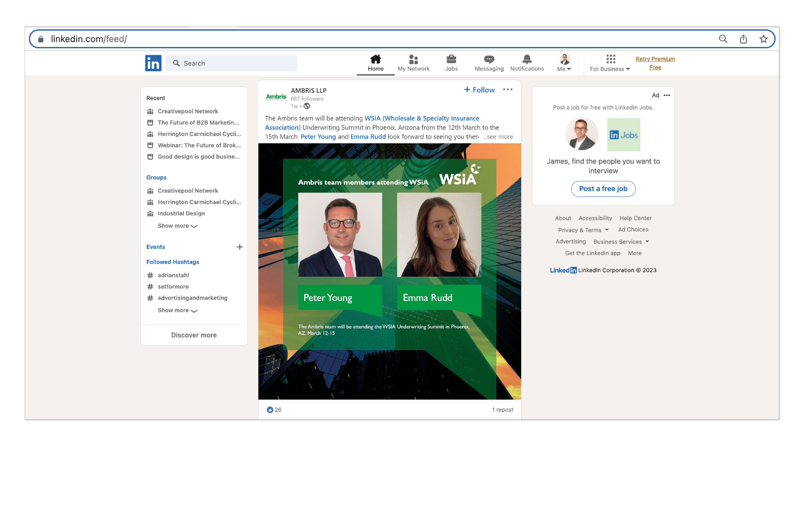Viewport: 798px width, 532px height.
Task: Click the browser zoom magnifier icon
Action: coord(723,39)
